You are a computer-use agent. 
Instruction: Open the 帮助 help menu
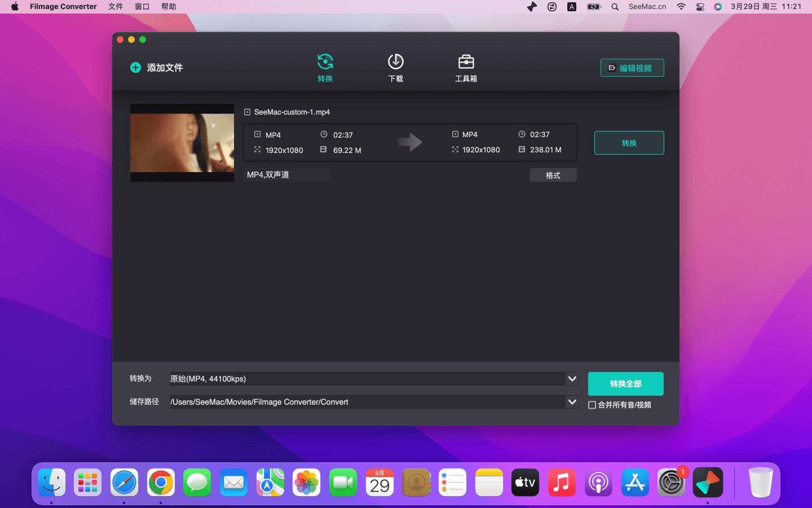[x=169, y=7]
